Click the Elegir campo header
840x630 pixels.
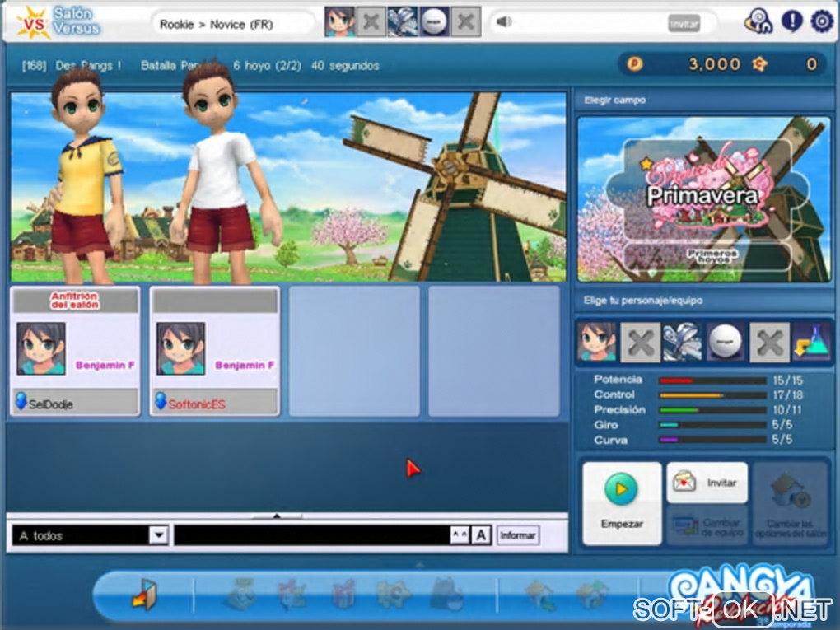(614, 100)
